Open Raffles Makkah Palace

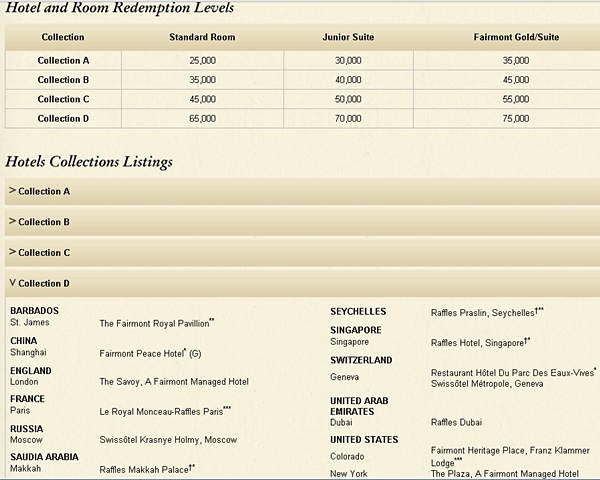click(x=147, y=469)
